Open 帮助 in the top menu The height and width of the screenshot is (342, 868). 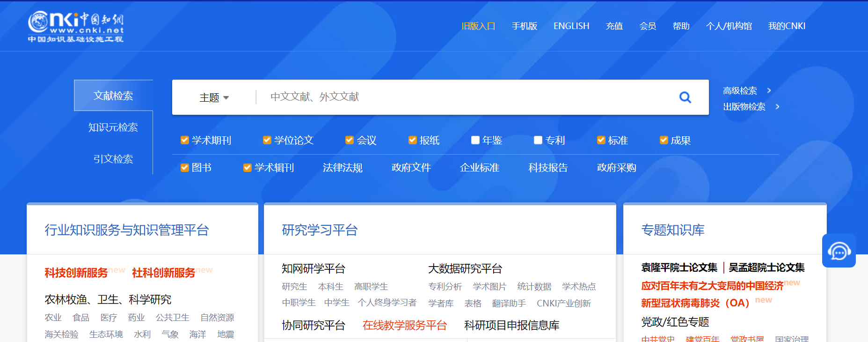tap(681, 26)
